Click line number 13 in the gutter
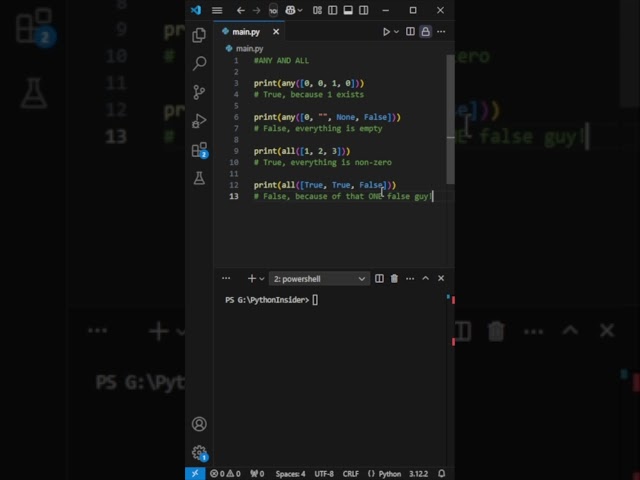Screen dimensions: 640x480 tap(234, 196)
